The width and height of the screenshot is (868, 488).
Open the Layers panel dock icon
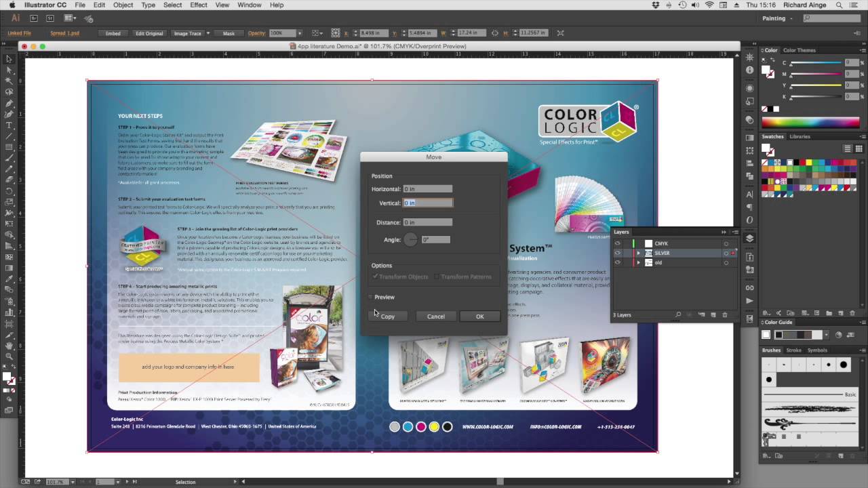(749, 238)
